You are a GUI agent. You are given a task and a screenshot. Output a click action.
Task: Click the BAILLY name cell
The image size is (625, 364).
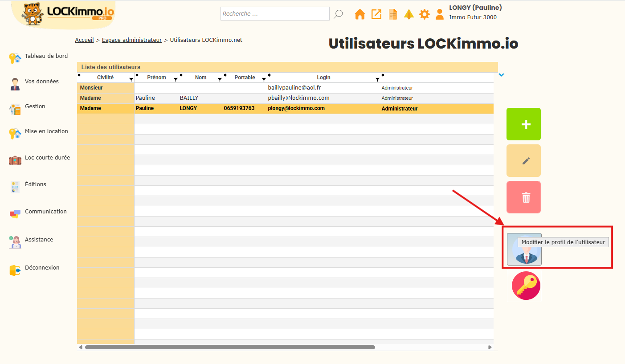pos(189,98)
